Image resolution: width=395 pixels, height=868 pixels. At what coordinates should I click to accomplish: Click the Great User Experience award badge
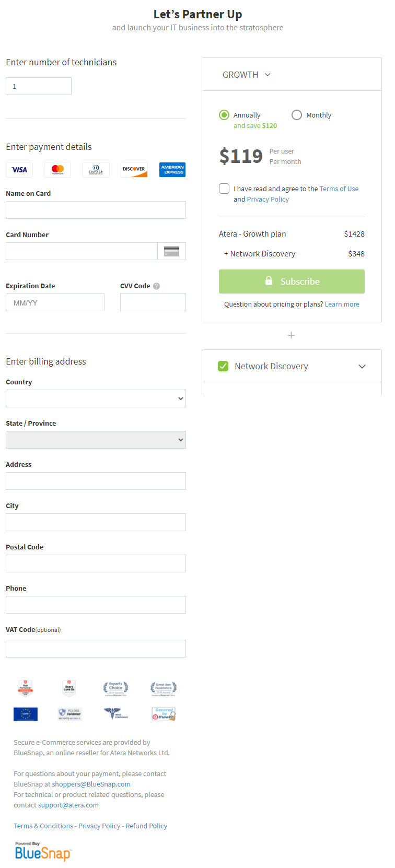(164, 689)
